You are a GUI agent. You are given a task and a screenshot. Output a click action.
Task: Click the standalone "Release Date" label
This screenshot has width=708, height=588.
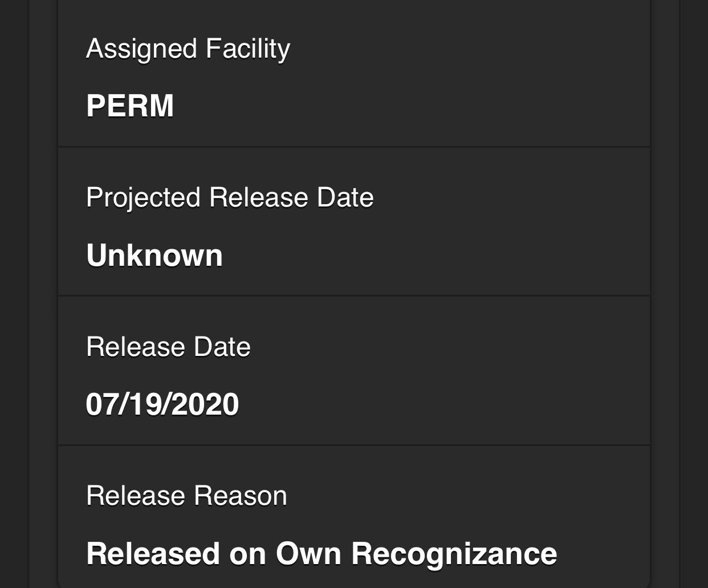(x=168, y=347)
